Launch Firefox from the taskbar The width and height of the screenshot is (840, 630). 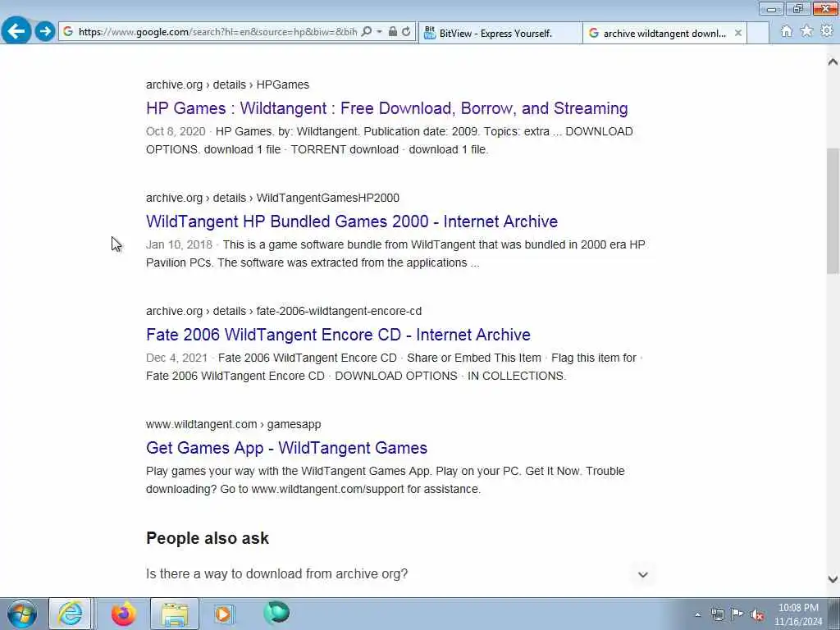pyautogui.click(x=124, y=614)
